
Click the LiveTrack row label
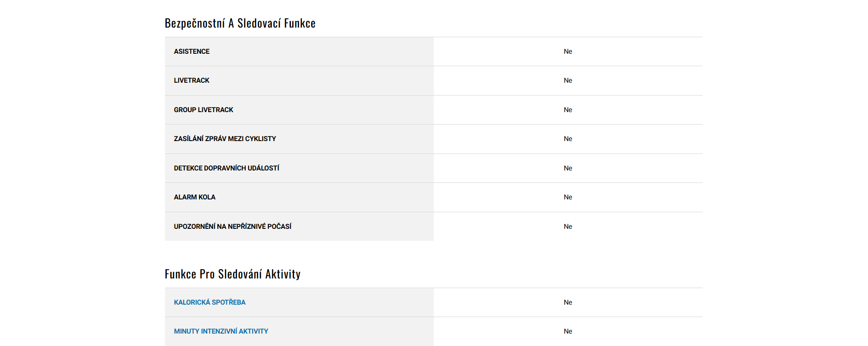(192, 80)
